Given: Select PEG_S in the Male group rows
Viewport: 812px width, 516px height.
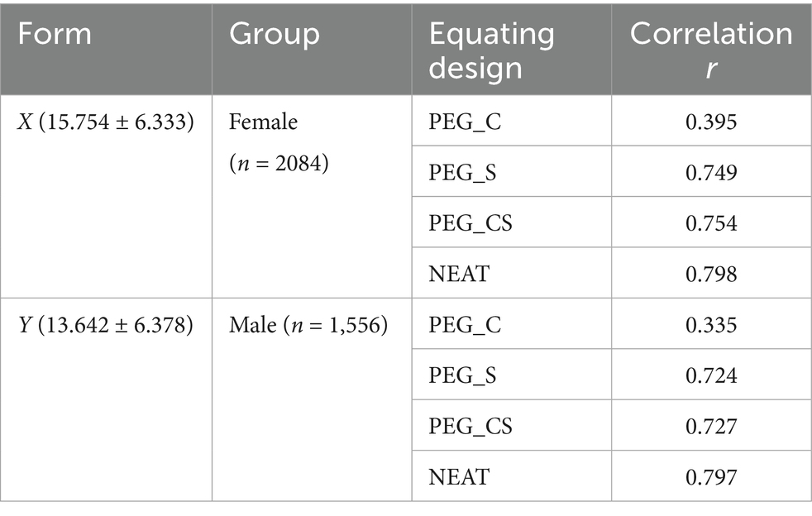Looking at the screenshot, I should pos(464,377).
